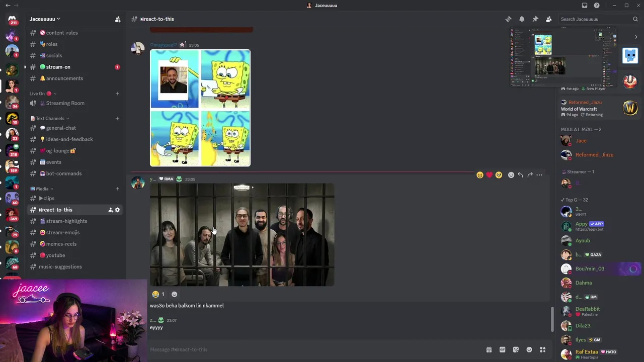Viewport: 644px width, 362px height.
Task: Open the Apps launcher icon in message bar
Action: click(542, 349)
